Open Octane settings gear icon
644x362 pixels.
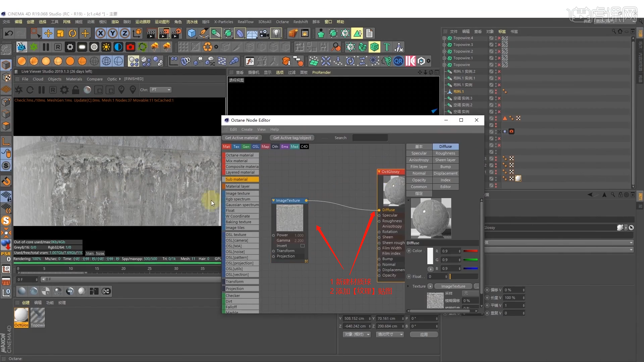[70, 47]
